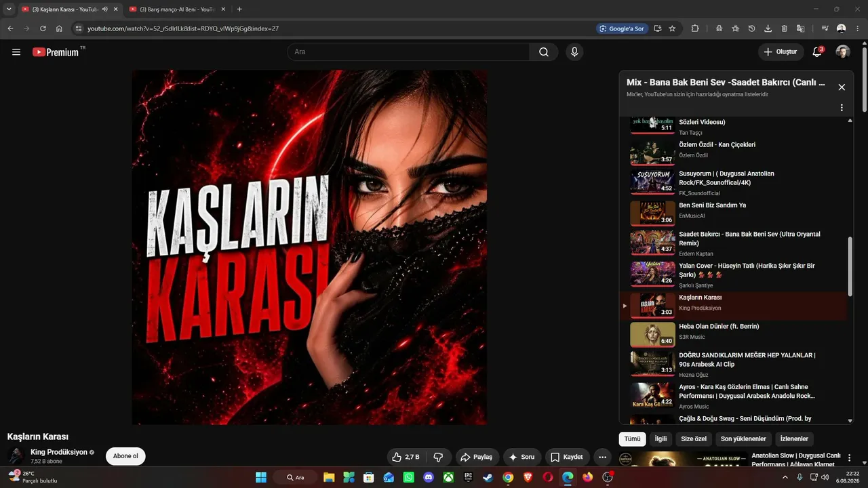This screenshot has width=868, height=488.
Task: Open browser extensions puzzle icon
Action: [695, 28]
